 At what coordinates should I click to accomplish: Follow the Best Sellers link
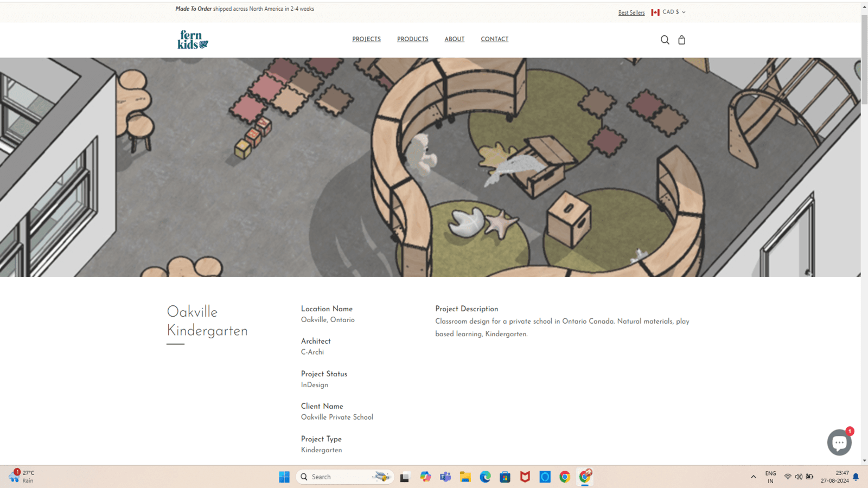(x=631, y=12)
